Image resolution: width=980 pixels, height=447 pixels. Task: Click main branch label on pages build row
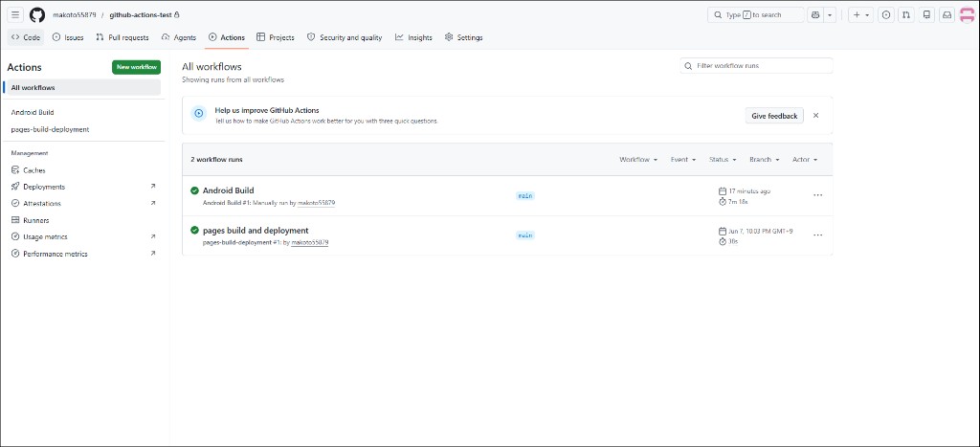525,235
